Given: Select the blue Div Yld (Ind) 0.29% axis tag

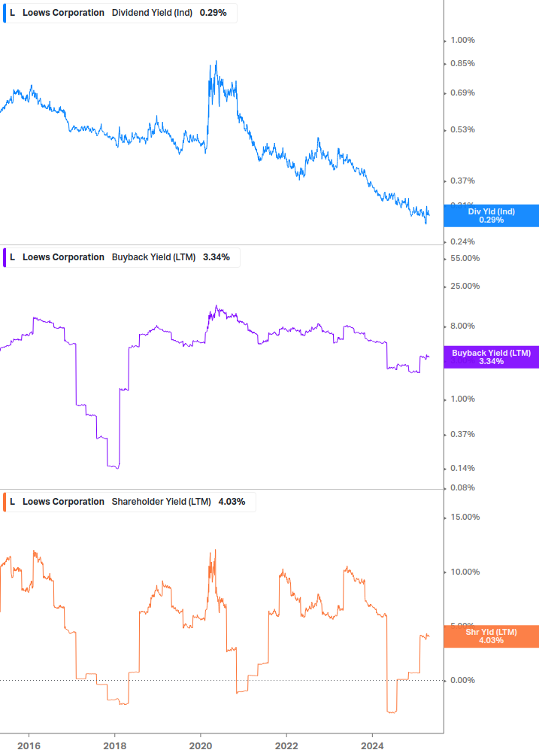Looking at the screenshot, I should click(492, 216).
